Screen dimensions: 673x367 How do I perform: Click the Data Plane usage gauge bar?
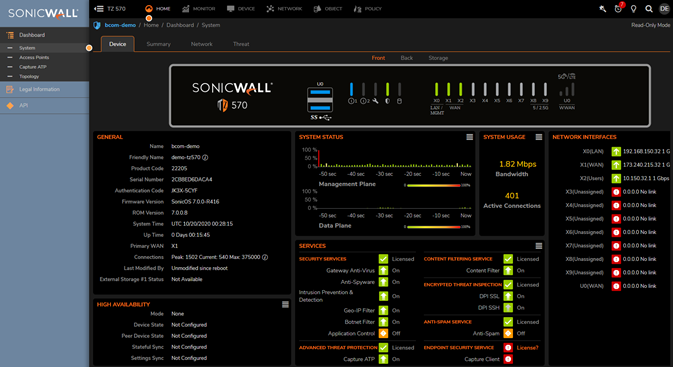click(434, 227)
